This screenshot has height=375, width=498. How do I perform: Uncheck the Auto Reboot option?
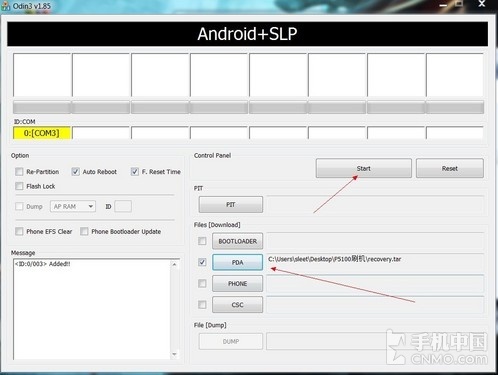pos(75,172)
